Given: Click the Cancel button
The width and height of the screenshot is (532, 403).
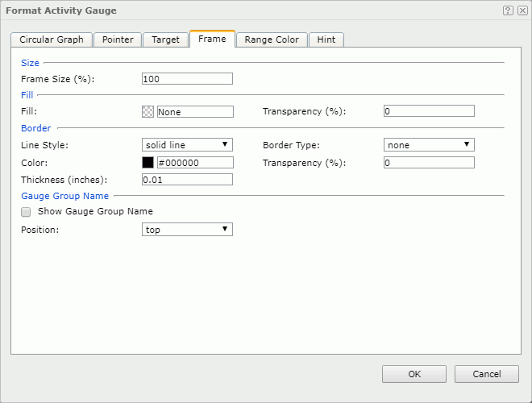Looking at the screenshot, I should pyautogui.click(x=486, y=374).
